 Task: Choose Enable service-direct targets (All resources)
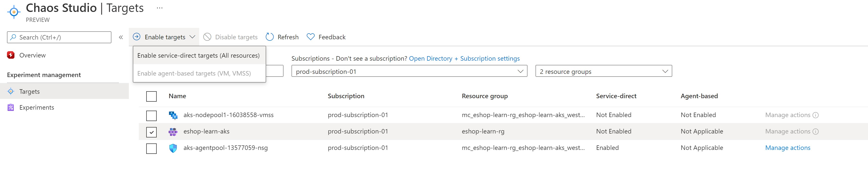(199, 55)
